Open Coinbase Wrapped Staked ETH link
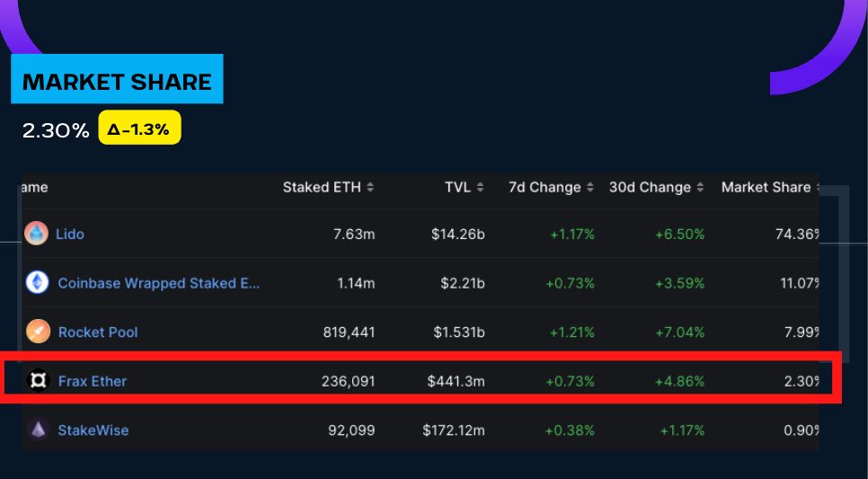868x479 pixels. tap(159, 283)
